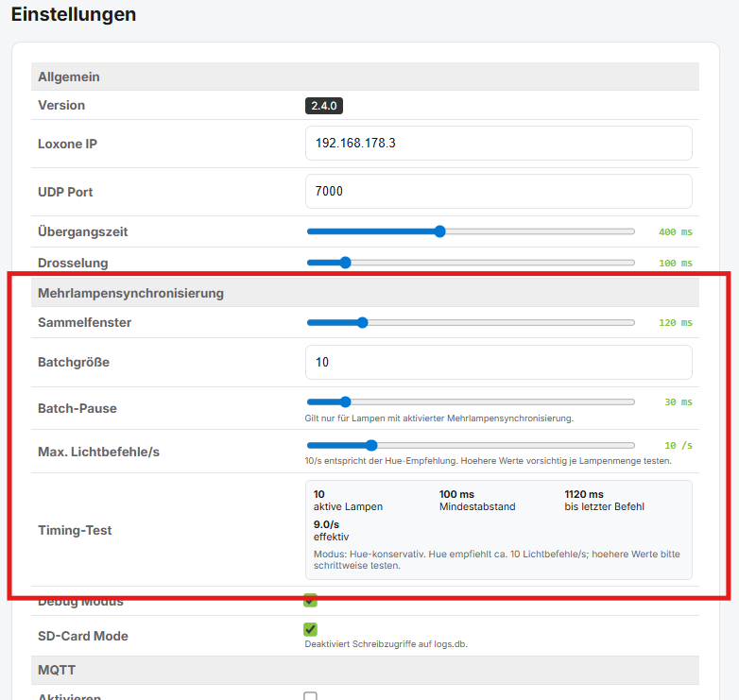Click the Batch-Pause slider handle
739x700 pixels.
[346, 401]
